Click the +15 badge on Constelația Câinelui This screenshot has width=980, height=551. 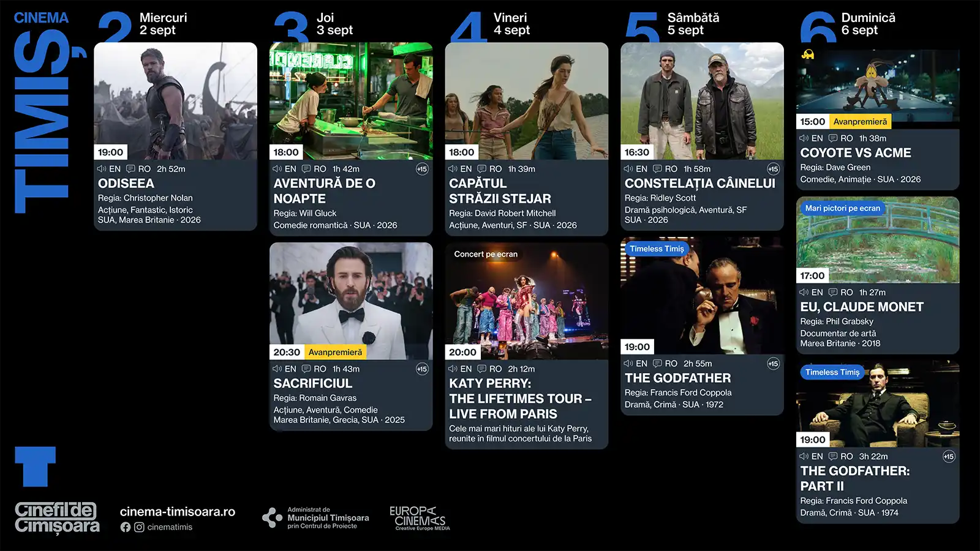click(x=773, y=169)
